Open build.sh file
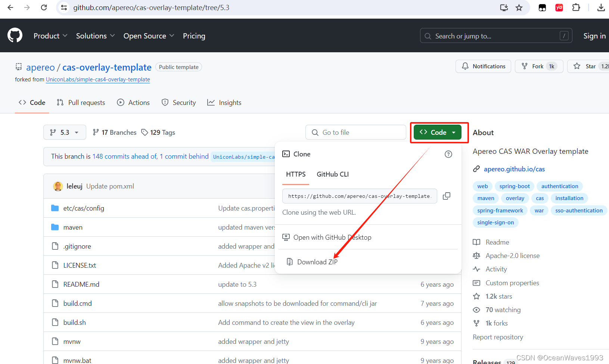609x364 pixels. (75, 323)
